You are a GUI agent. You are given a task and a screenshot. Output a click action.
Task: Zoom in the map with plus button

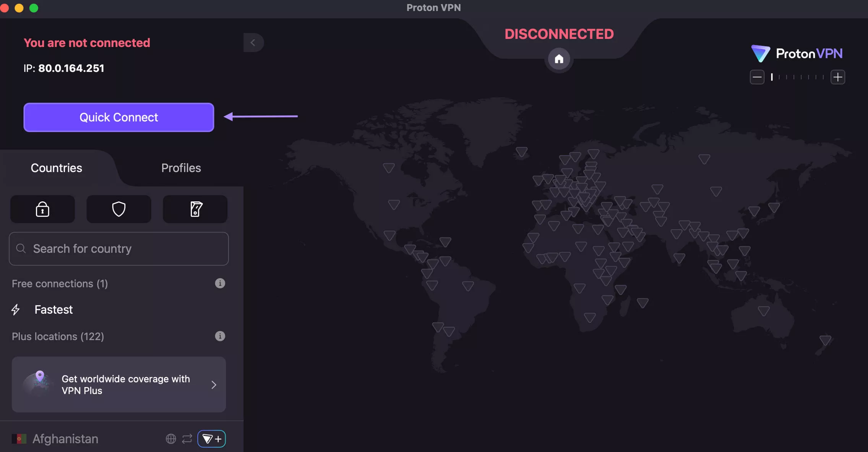(838, 77)
